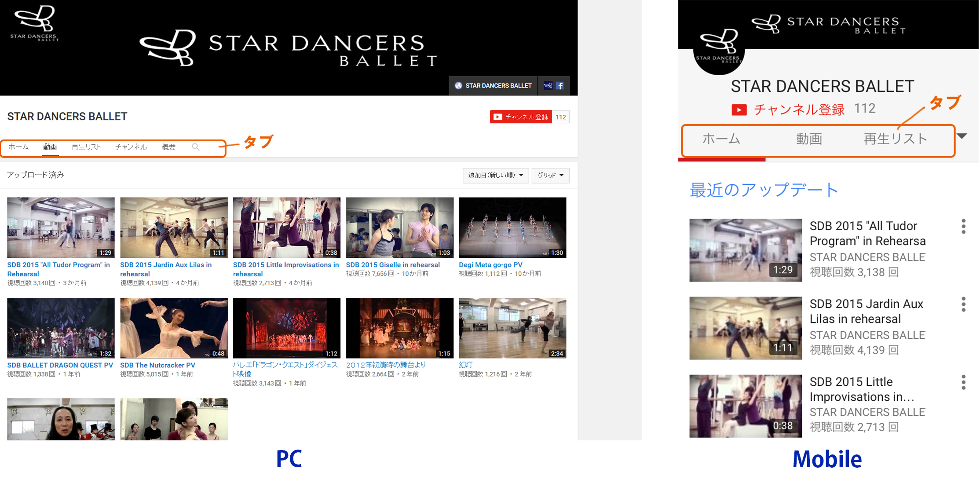Open the Degi Meta go-go PV thumbnail
This screenshot has height=498, width=980.
(512, 227)
